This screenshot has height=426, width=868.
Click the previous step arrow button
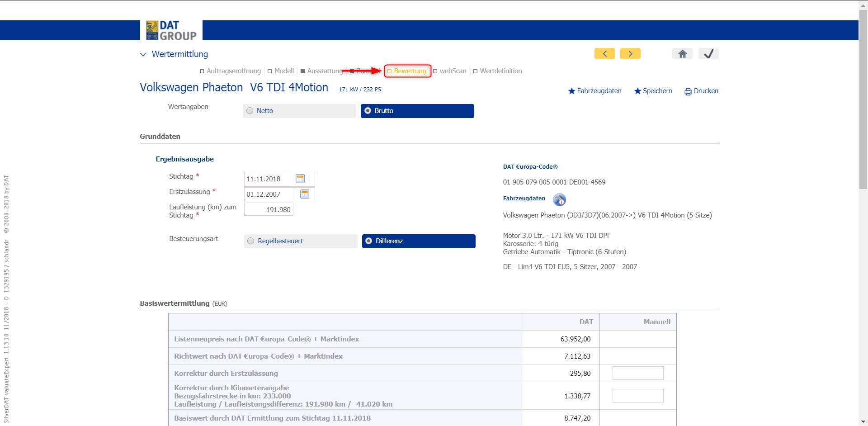coord(604,54)
